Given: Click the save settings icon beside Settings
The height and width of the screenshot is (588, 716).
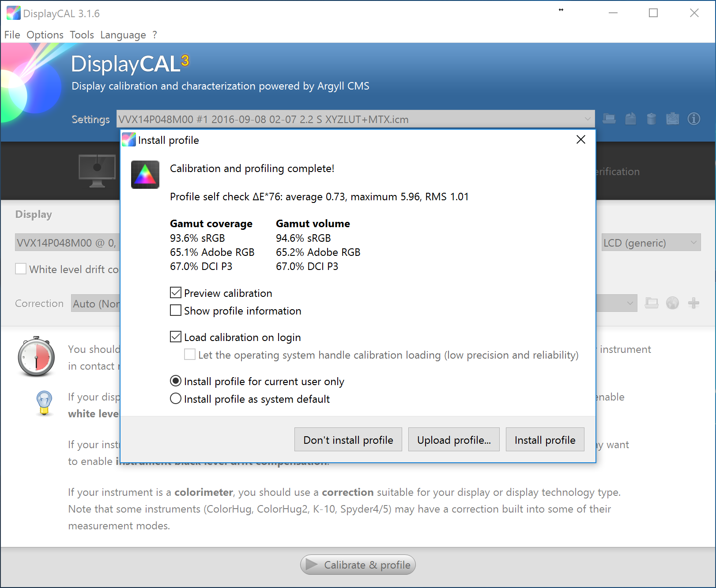Looking at the screenshot, I should 630,119.
